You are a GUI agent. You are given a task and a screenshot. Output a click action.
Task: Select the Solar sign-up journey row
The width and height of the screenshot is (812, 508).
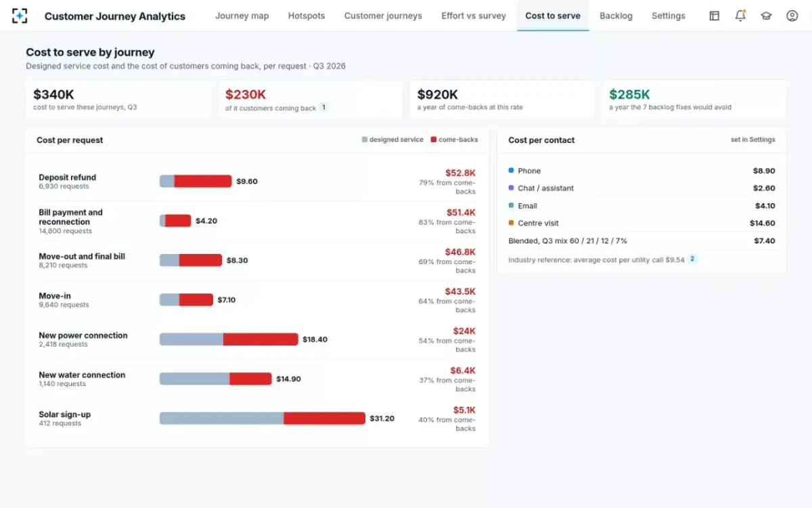(x=257, y=419)
